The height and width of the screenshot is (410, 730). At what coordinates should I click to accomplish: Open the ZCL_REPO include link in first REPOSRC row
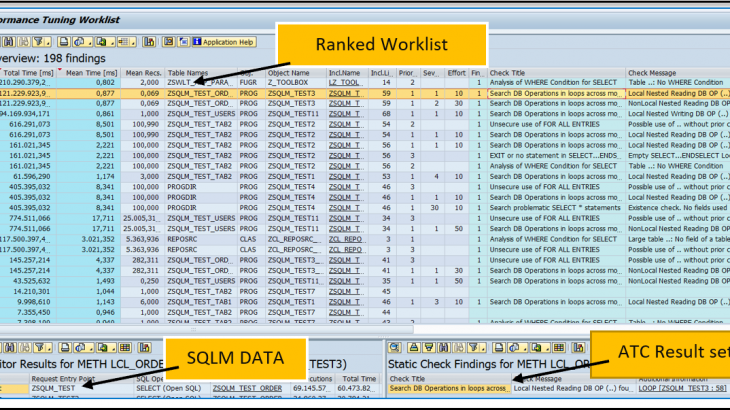pos(345,239)
